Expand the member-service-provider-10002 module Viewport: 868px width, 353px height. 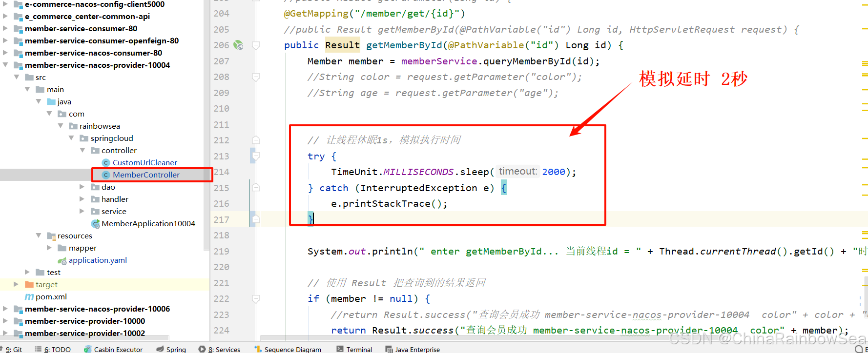(5, 333)
